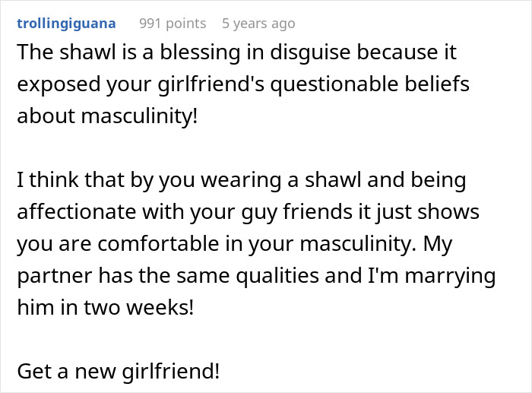Click the first paragraph starting "The shawl"
The image size is (532, 393).
pos(243,84)
